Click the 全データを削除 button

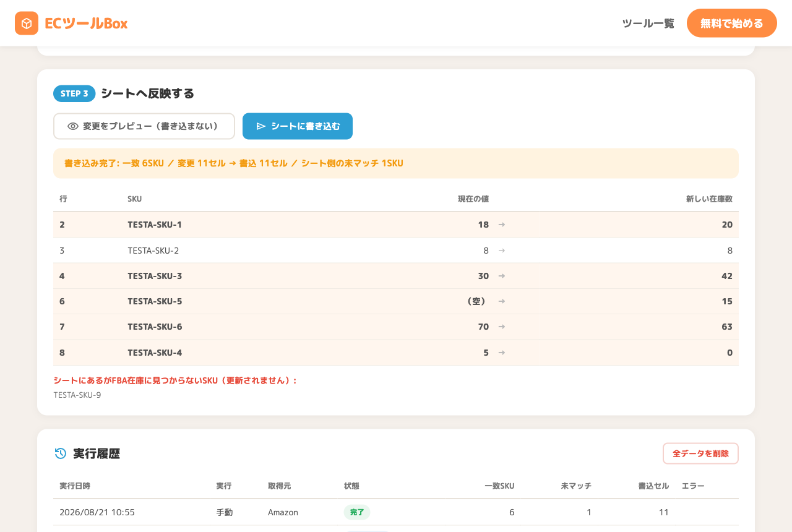coord(700,453)
